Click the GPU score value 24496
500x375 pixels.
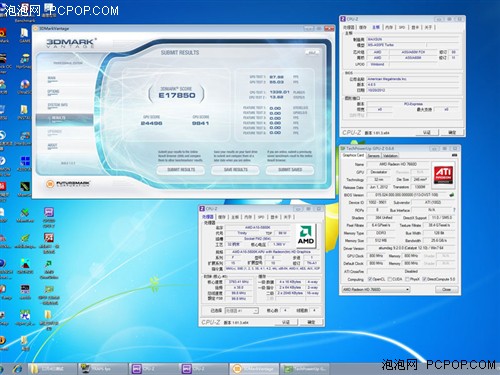click(x=152, y=123)
